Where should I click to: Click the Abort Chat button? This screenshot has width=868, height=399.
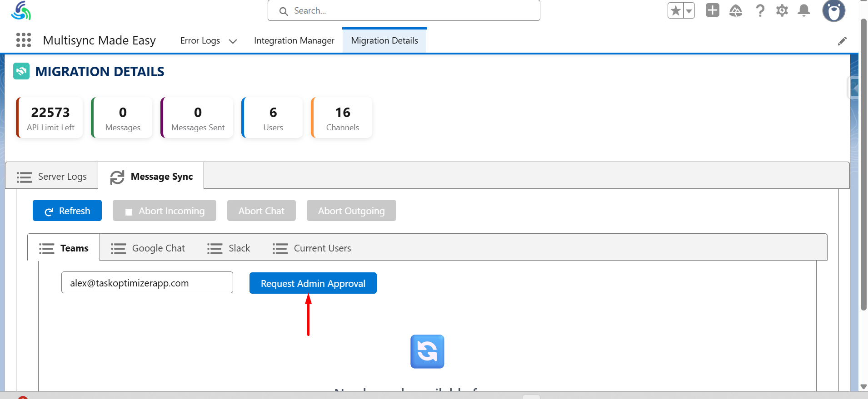coord(261,211)
